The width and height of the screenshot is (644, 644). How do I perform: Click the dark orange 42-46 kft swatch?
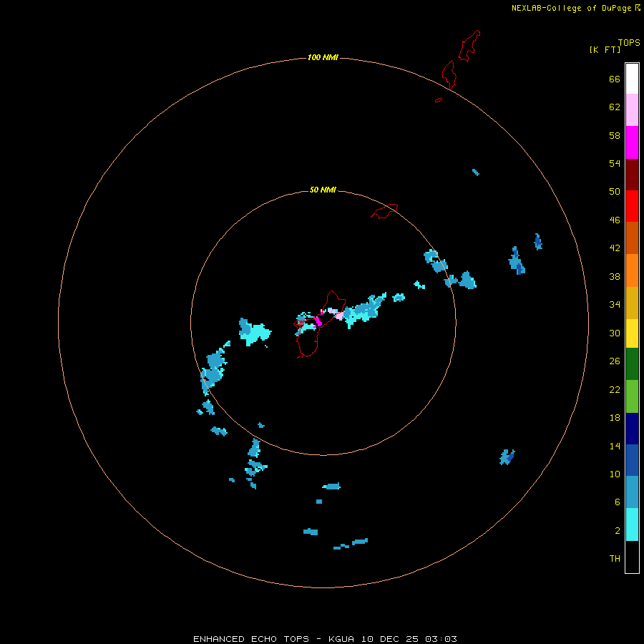[632, 238]
